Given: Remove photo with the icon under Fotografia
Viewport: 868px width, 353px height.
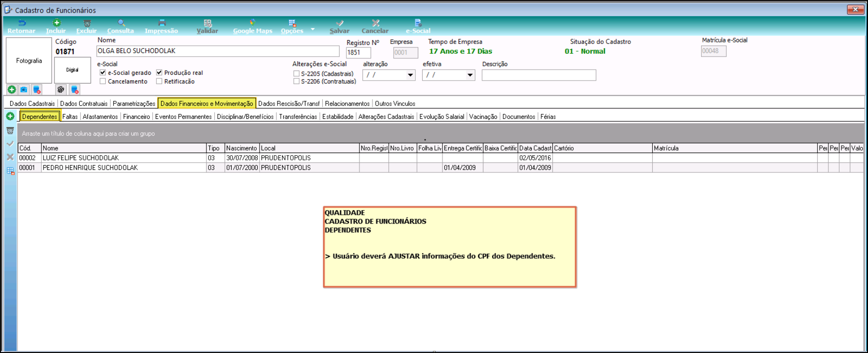Looking at the screenshot, I should 37,89.
